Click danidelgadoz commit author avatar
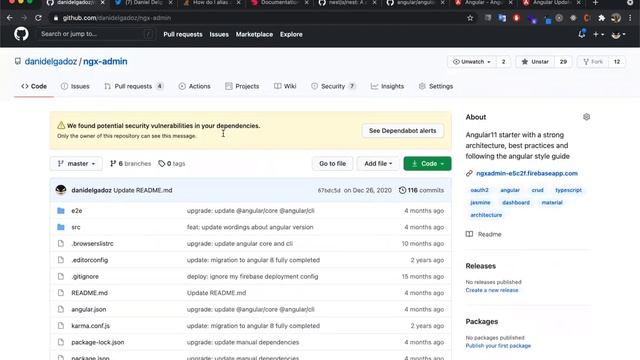 pyautogui.click(x=61, y=190)
